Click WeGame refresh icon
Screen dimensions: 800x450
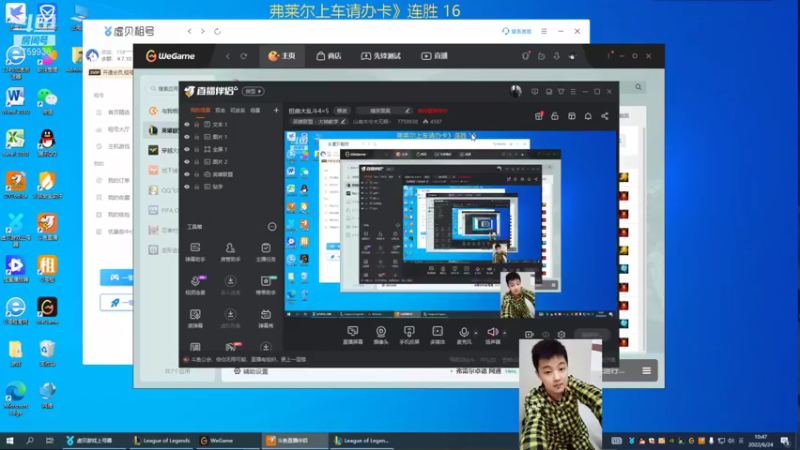point(243,56)
